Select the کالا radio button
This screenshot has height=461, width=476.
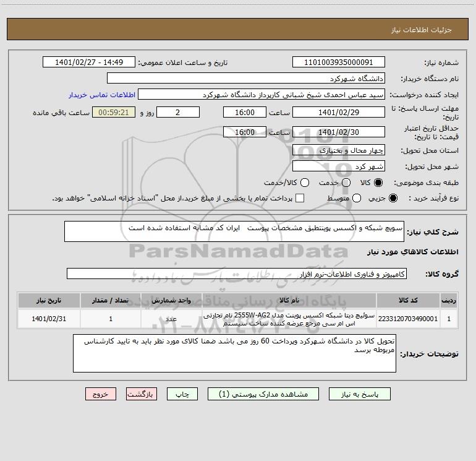(x=378, y=183)
